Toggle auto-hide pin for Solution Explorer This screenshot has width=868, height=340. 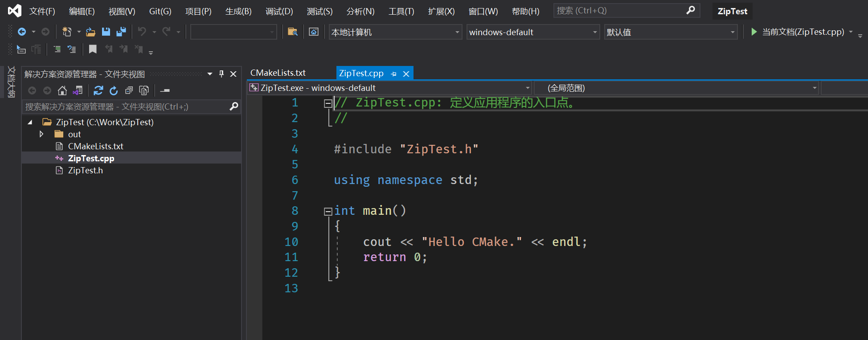(x=221, y=74)
